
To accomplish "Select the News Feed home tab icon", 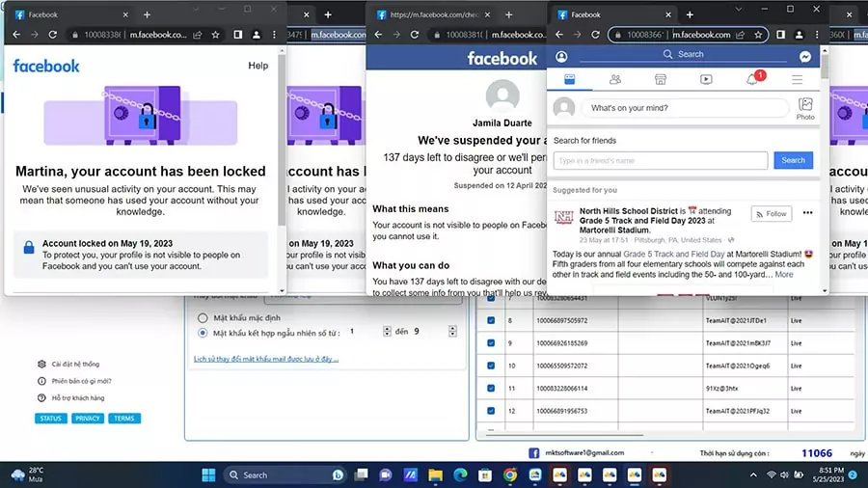I will [x=570, y=80].
